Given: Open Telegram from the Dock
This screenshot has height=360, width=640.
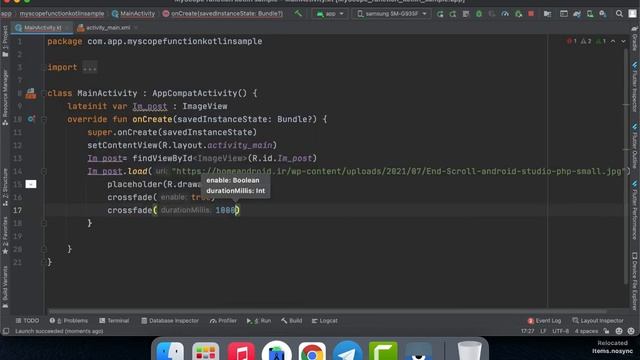Looking at the screenshot, I should pos(347,351).
